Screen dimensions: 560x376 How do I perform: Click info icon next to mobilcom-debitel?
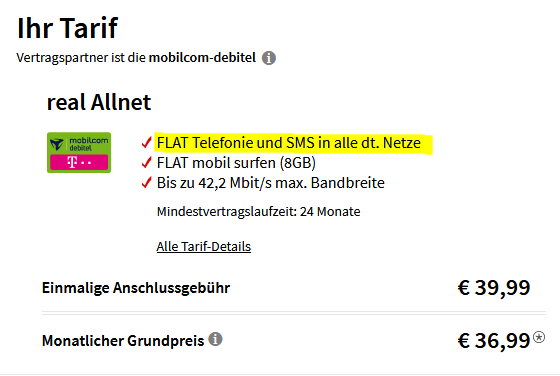269,58
